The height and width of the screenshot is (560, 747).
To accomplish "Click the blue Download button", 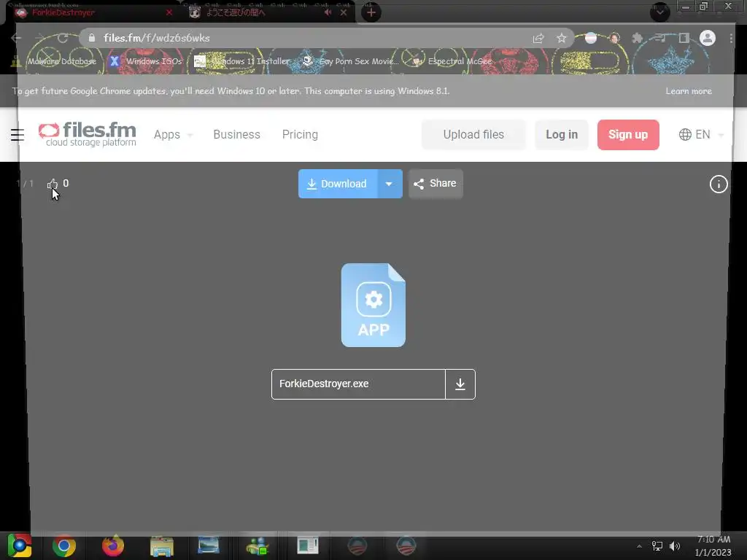I will [338, 184].
